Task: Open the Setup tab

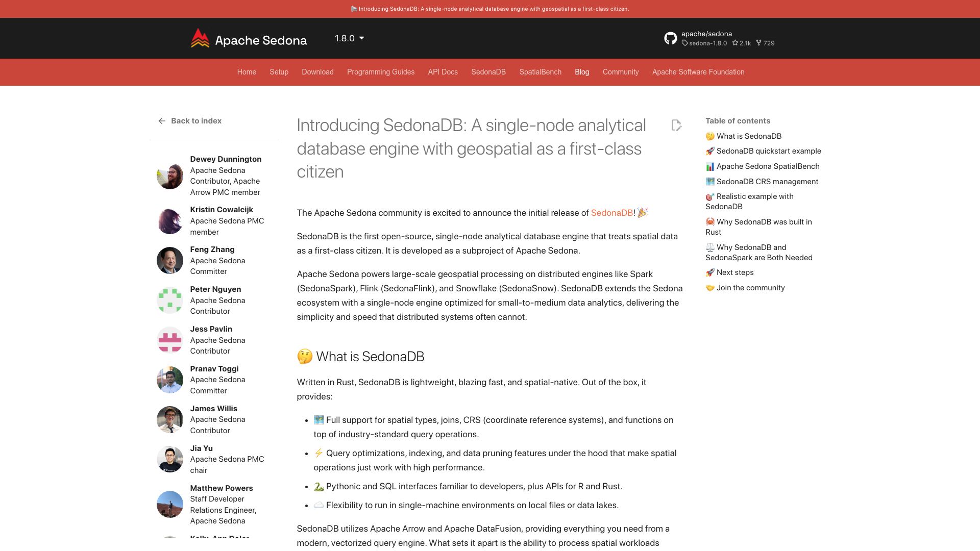Action: pos(279,72)
